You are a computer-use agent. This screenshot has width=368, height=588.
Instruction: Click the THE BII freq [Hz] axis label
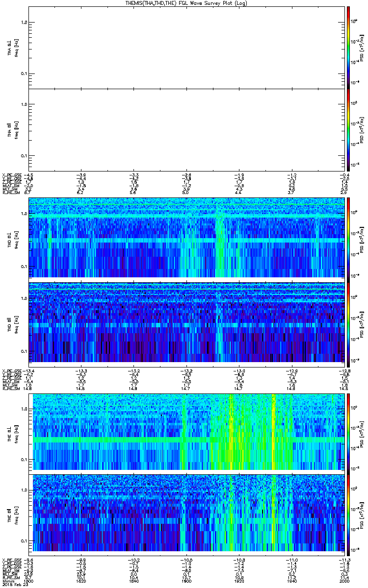pos(16,515)
